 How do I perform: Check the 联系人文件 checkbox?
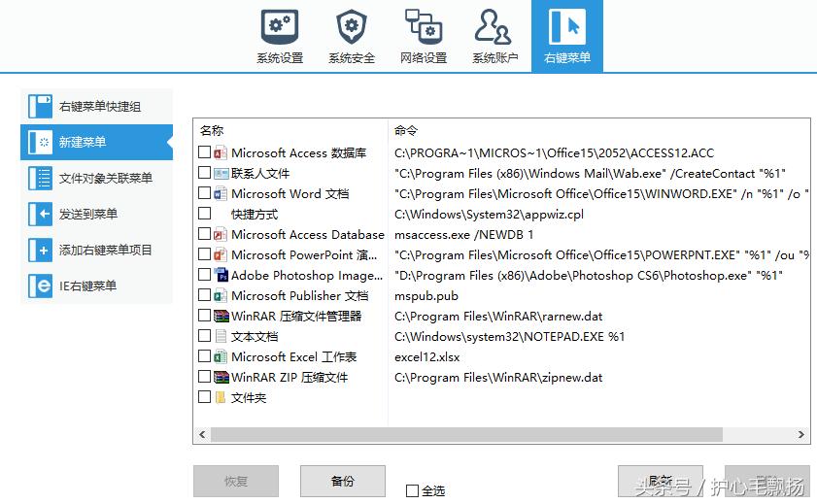click(205, 172)
